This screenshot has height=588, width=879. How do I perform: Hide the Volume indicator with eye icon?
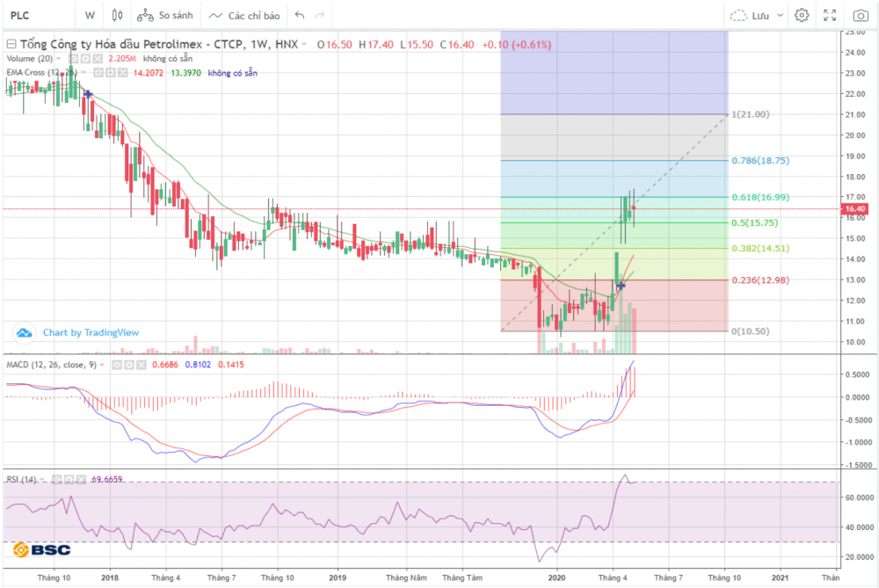click(x=74, y=58)
